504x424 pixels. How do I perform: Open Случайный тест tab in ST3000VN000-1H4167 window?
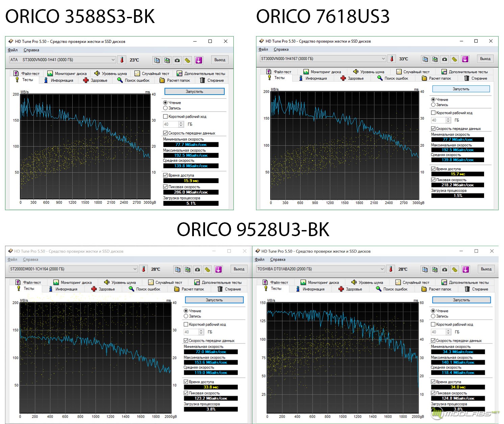point(413,72)
